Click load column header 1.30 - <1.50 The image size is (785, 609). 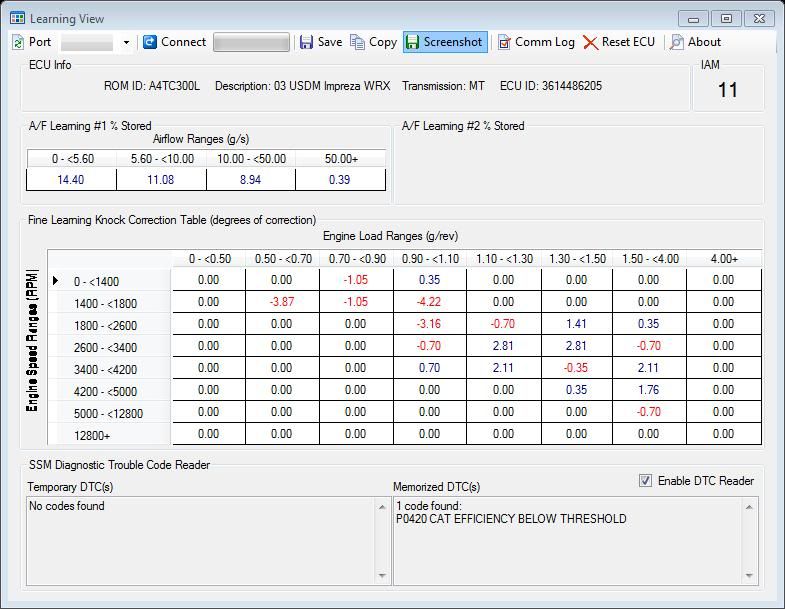[577, 259]
